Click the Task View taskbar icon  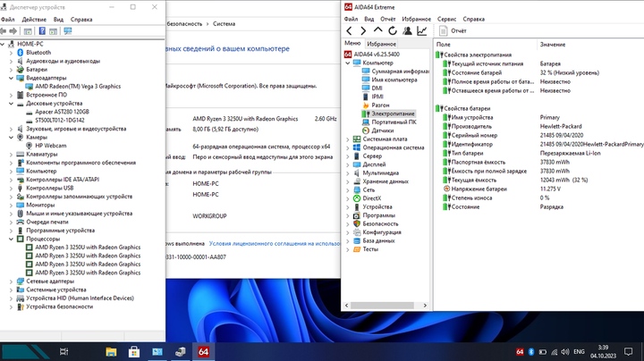coord(64,351)
